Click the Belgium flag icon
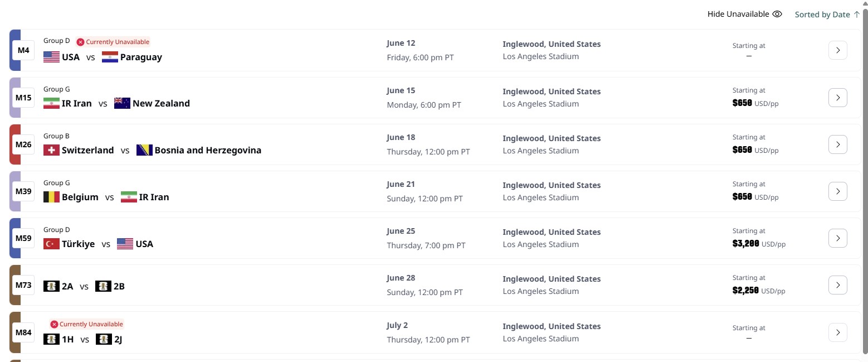The image size is (868, 362). 51,197
